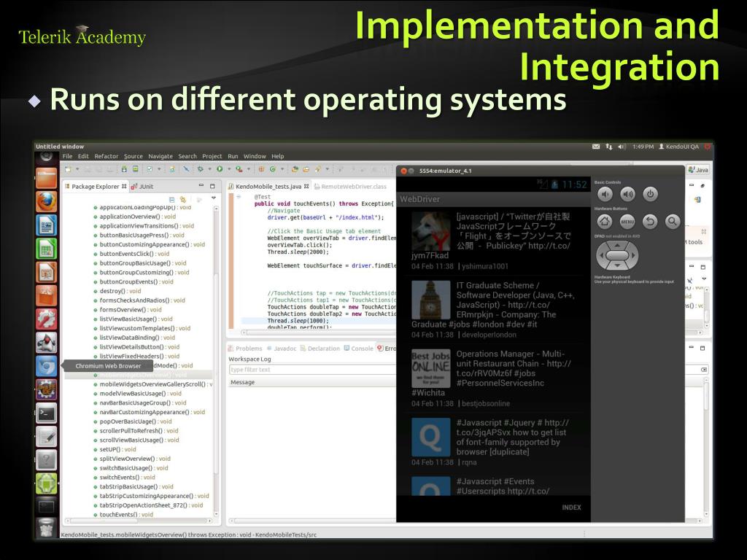Open the New button dropdown arrow
The width and height of the screenshot is (747, 560).
point(77,169)
